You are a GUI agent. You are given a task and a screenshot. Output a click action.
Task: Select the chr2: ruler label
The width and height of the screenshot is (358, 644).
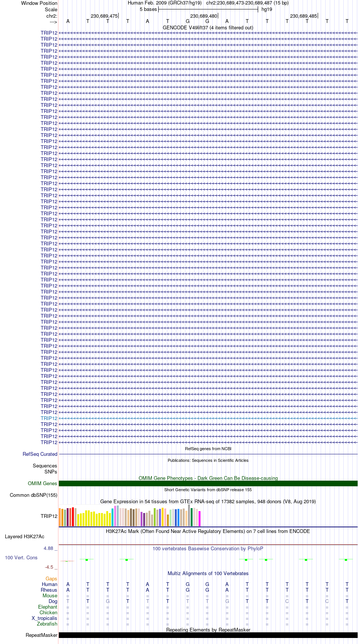coord(52,16)
